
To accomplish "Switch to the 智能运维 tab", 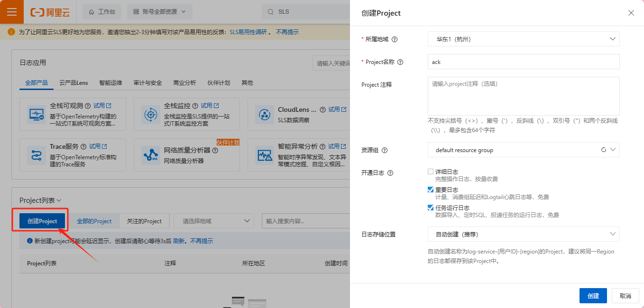I will 110,82.
